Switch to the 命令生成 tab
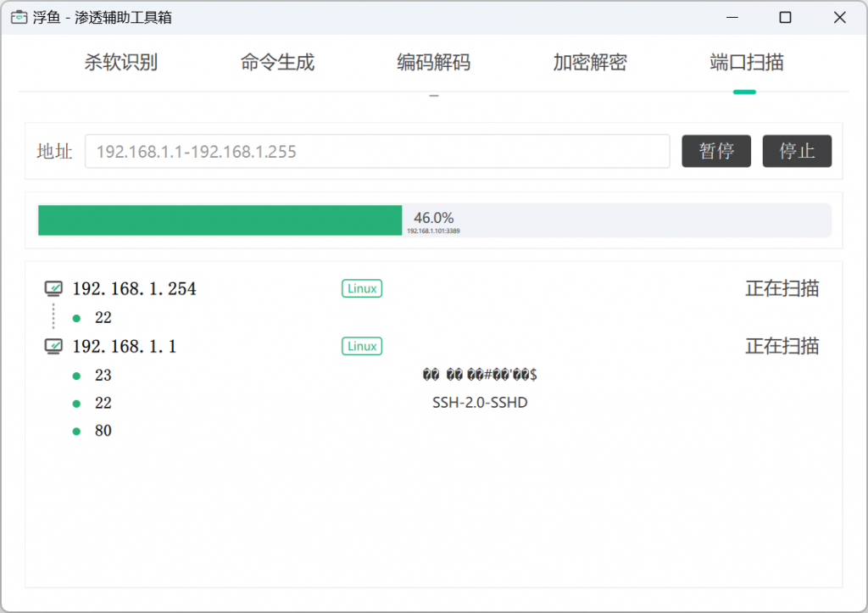 pyautogui.click(x=276, y=63)
